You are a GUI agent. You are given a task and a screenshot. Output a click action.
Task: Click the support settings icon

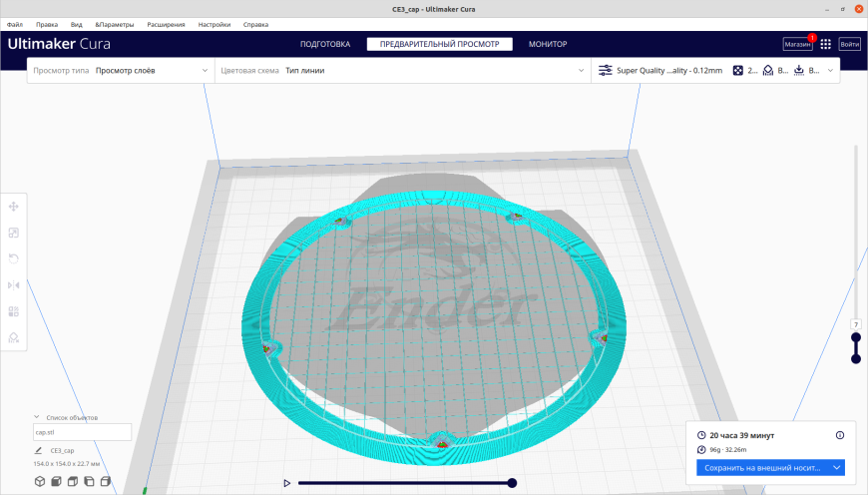click(x=768, y=70)
